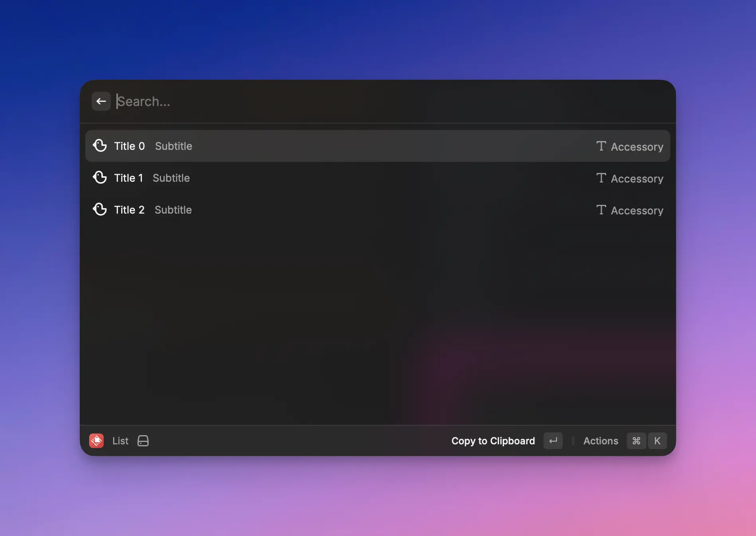The height and width of the screenshot is (536, 756).
Task: Click the hard drive icon next to List
Action: point(143,441)
